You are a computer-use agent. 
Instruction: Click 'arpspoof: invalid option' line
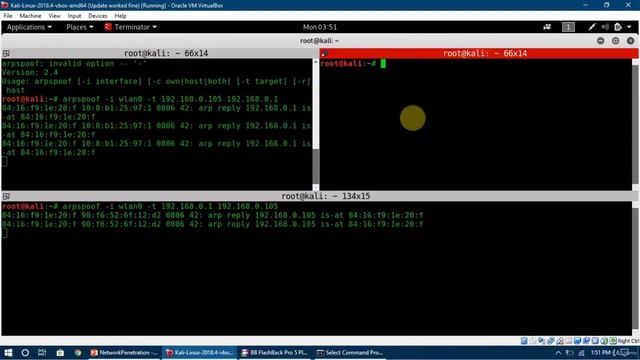coord(74,64)
